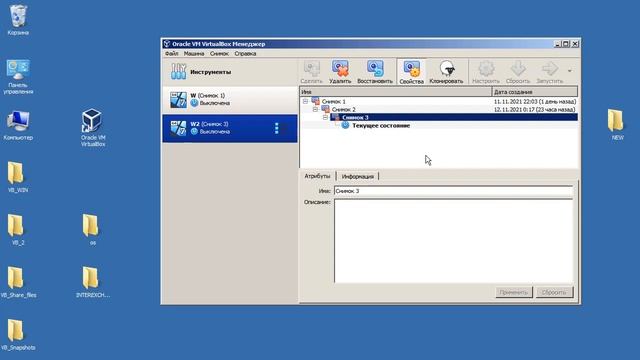
Task: Open the Снимок menu
Action: [x=219, y=53]
